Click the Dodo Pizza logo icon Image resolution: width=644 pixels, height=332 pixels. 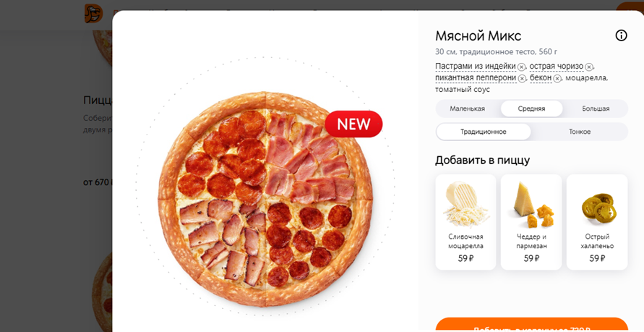click(94, 14)
